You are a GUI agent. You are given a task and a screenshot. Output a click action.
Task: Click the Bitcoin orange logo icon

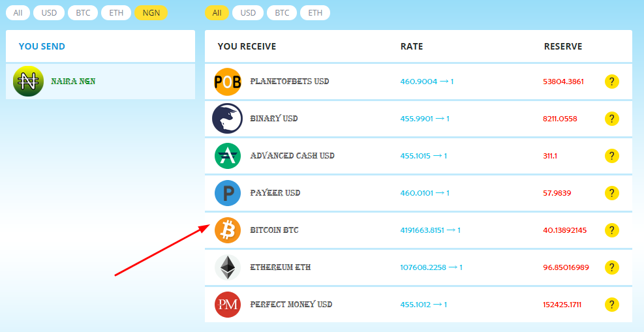click(228, 230)
